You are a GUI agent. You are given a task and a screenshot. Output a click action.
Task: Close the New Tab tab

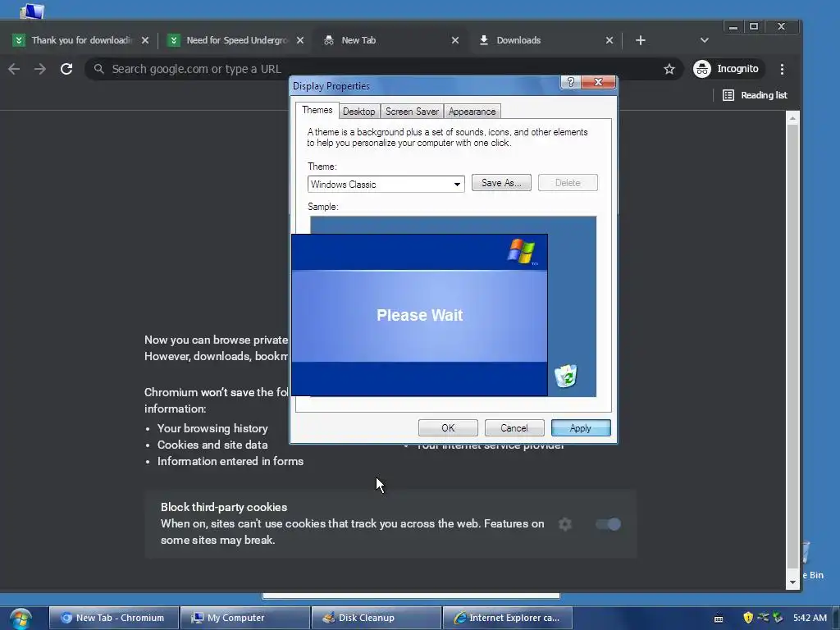pos(454,40)
